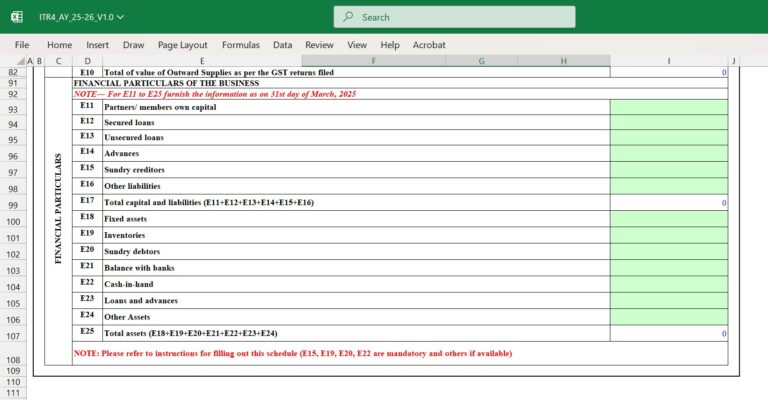The image size is (768, 400).
Task: Open the Formulas tab
Action: 241,45
